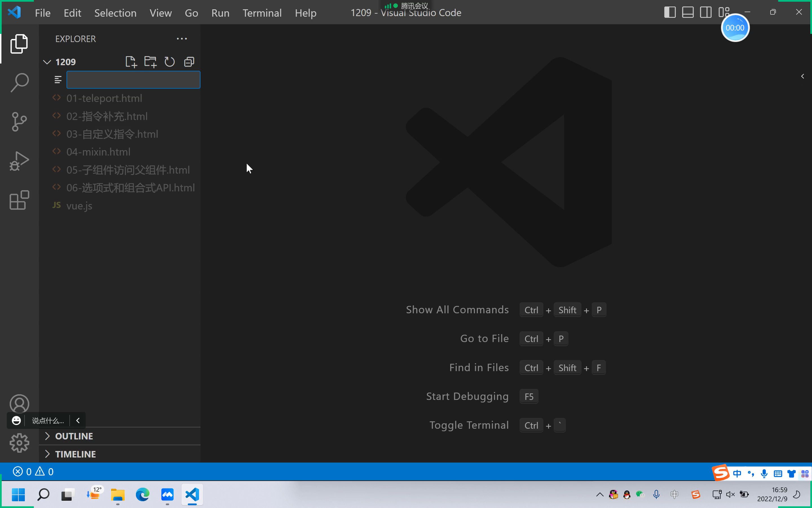Toggle the bottom panel layout icon
Screen dimensions: 812x508
[688, 12]
